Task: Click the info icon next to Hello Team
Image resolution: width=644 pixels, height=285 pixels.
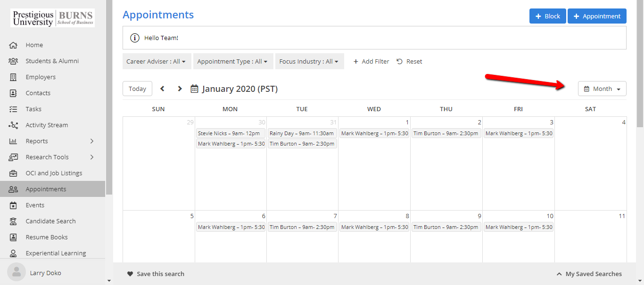Action: 135,38
